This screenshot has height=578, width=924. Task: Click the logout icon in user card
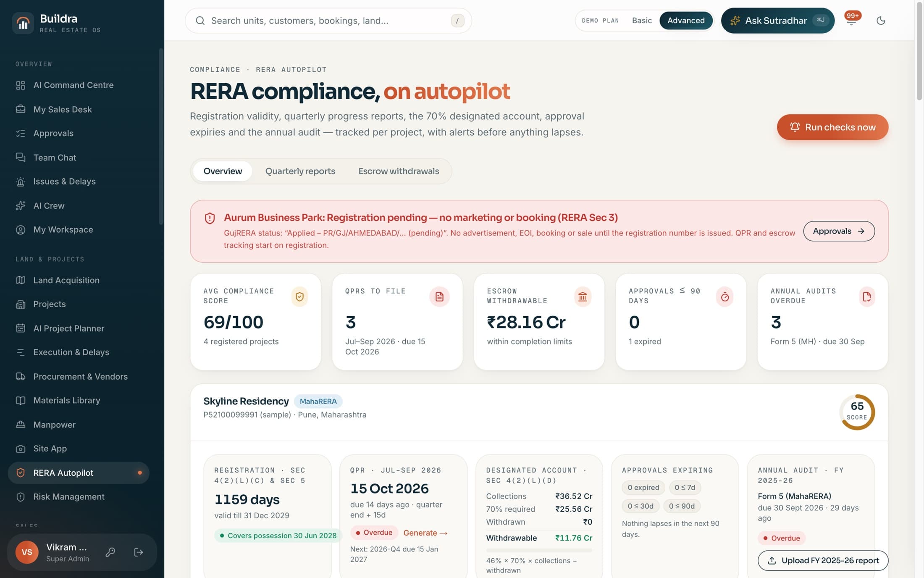click(x=139, y=552)
